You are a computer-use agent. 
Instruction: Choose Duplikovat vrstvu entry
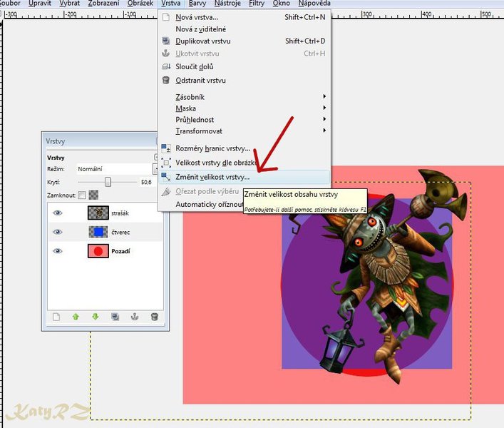point(245,41)
